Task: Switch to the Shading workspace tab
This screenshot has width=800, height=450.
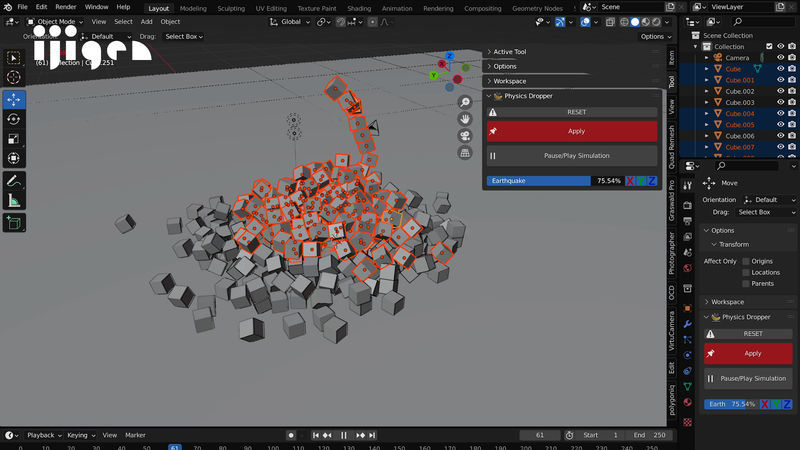Action: click(359, 8)
